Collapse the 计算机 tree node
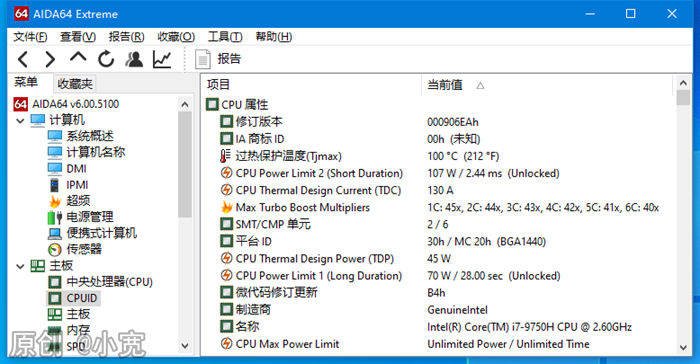700x364 pixels. click(x=20, y=121)
